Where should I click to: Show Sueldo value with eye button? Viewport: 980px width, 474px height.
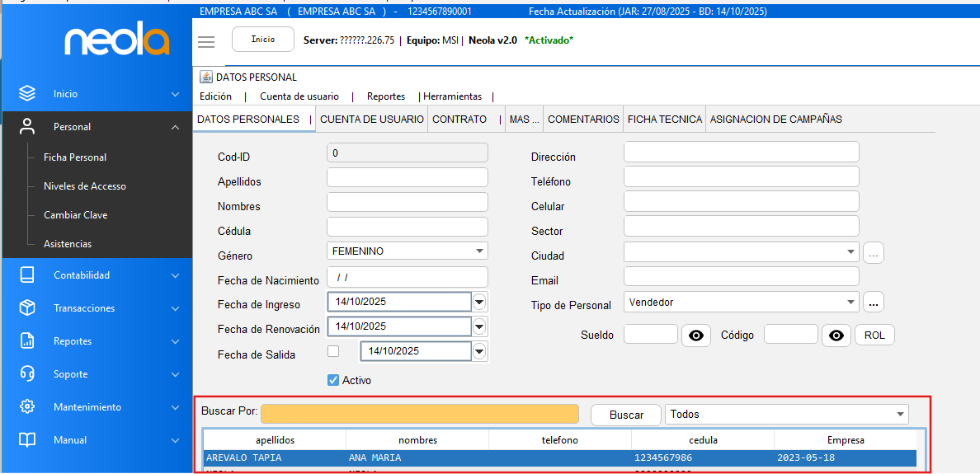(x=696, y=336)
